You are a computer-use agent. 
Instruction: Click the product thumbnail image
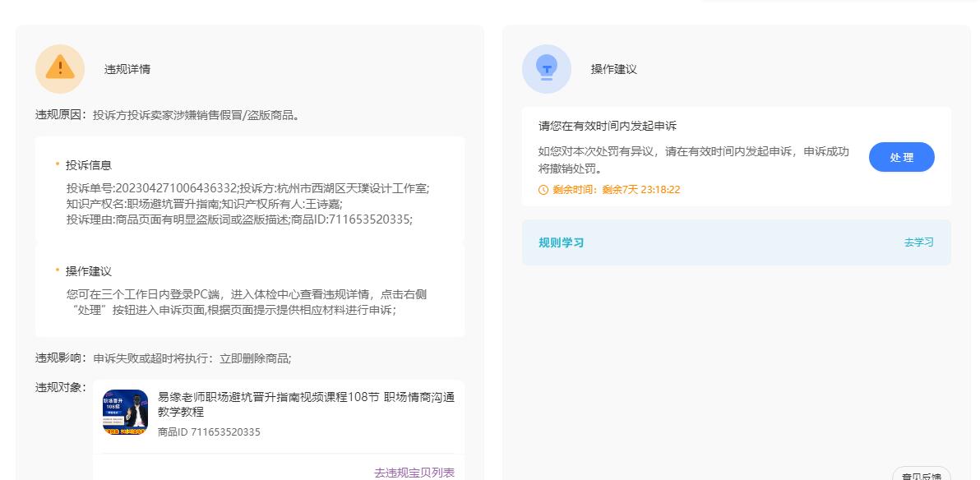coord(125,412)
